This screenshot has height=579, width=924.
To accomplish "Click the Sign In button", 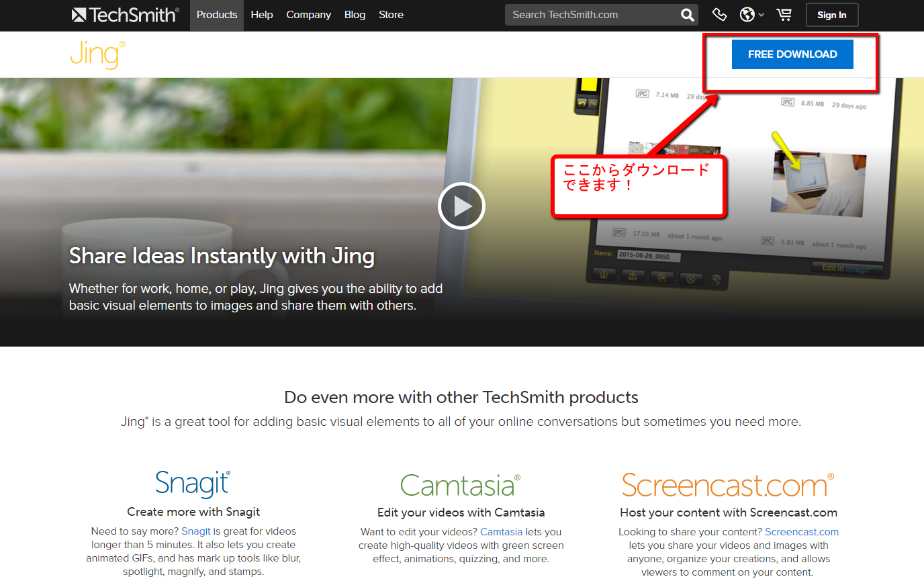I will pyautogui.click(x=832, y=15).
